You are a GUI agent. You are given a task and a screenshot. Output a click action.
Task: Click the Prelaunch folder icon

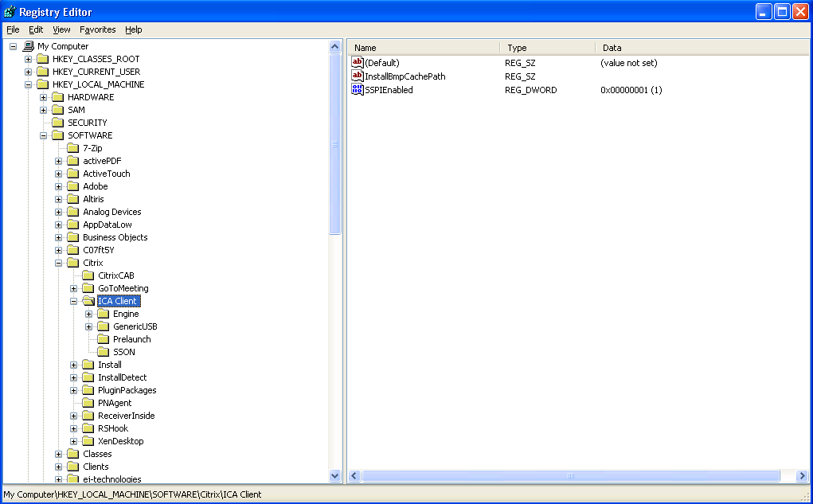point(104,339)
